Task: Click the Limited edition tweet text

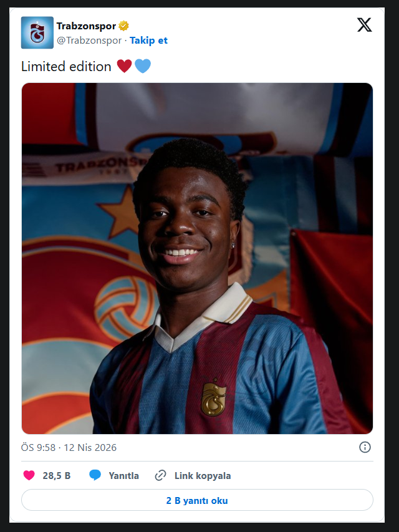Action: (x=66, y=66)
